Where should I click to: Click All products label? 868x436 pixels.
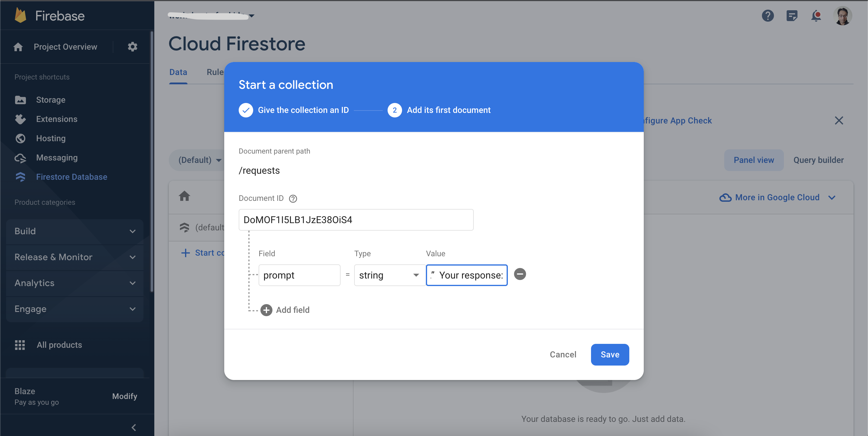pos(59,345)
